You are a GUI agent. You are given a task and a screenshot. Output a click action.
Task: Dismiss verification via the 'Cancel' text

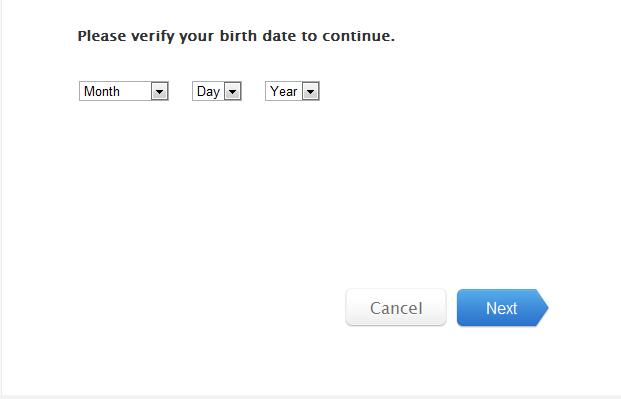point(396,308)
